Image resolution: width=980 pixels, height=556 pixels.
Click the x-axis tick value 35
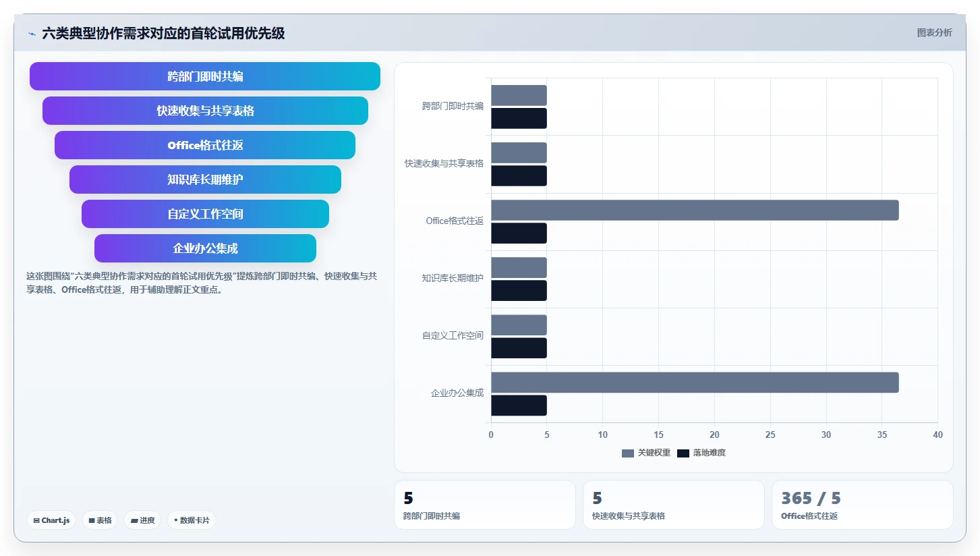pos(882,435)
